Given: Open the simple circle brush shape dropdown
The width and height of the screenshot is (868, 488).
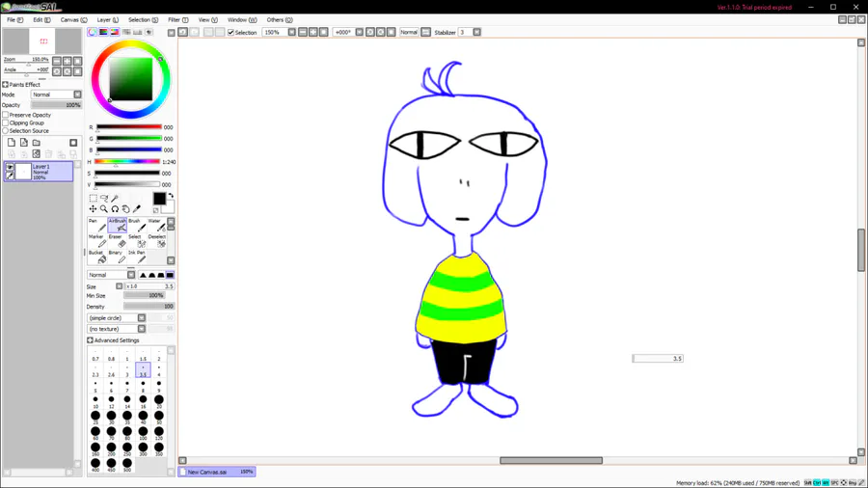Looking at the screenshot, I should pos(142,318).
